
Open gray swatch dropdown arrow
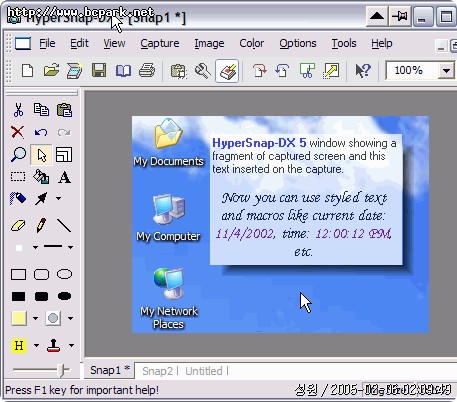pos(70,318)
